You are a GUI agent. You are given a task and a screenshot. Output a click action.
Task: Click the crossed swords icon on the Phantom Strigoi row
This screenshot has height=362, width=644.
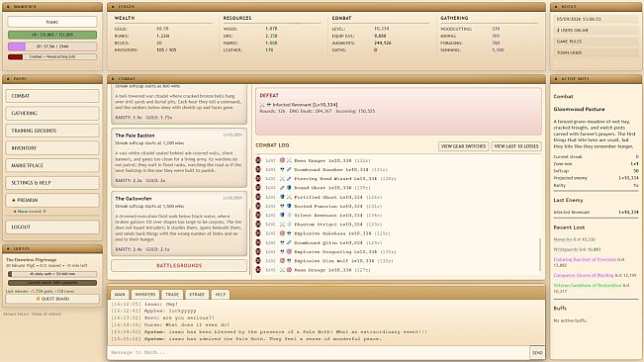(x=282, y=225)
